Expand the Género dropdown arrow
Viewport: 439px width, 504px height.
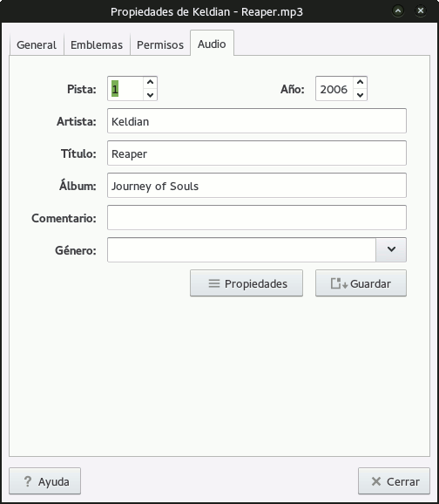391,249
